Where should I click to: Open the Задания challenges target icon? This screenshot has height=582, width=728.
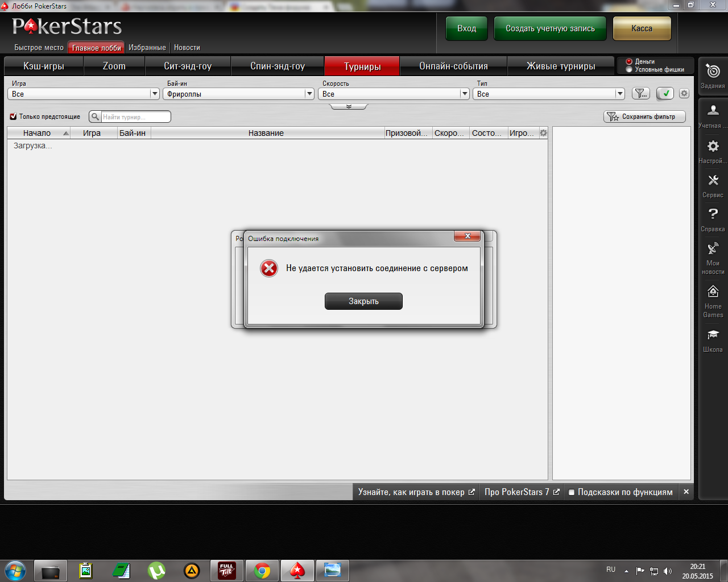coord(713,71)
